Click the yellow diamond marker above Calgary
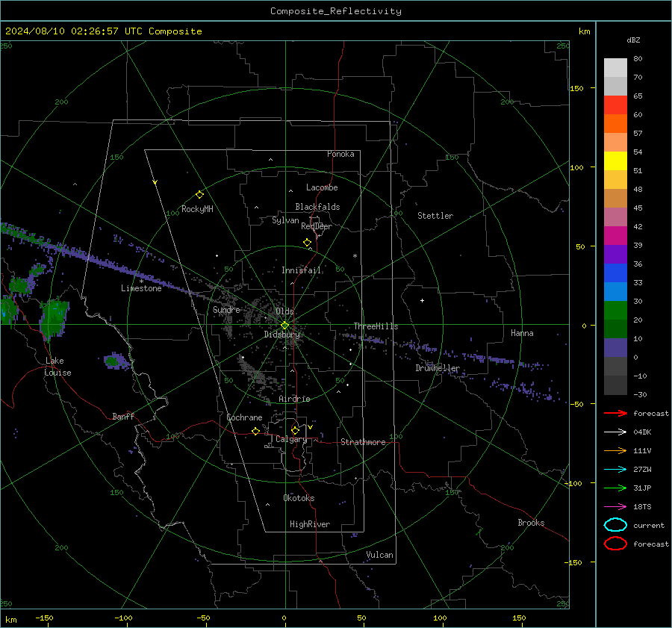Screen dimensions: 672x628 tap(295, 430)
